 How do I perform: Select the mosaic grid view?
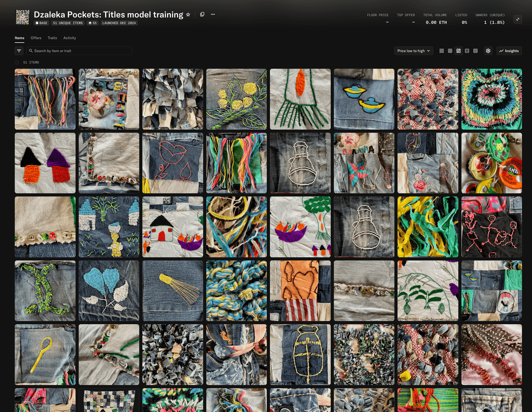coord(459,51)
